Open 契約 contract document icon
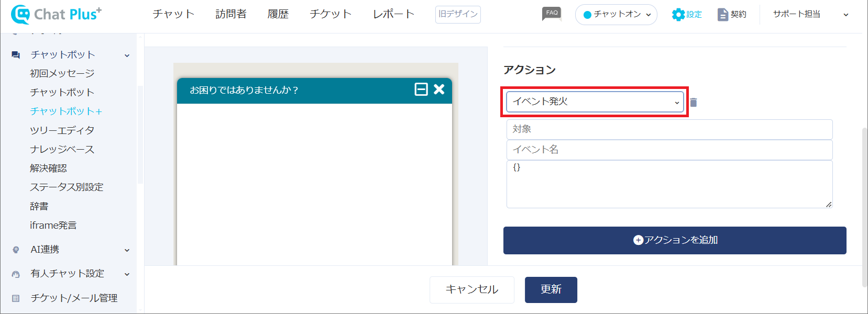868x314 pixels. tap(732, 14)
